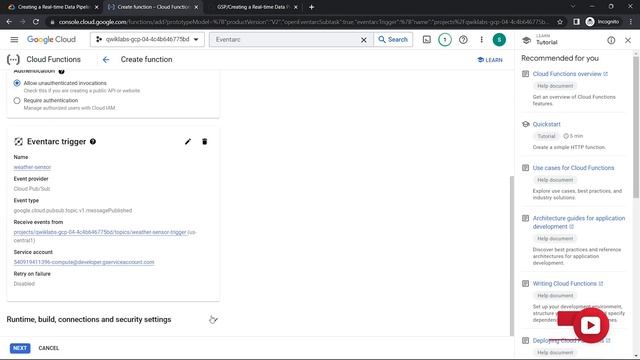
Task: Click the Eventarc trigger help icon
Action: 93,142
